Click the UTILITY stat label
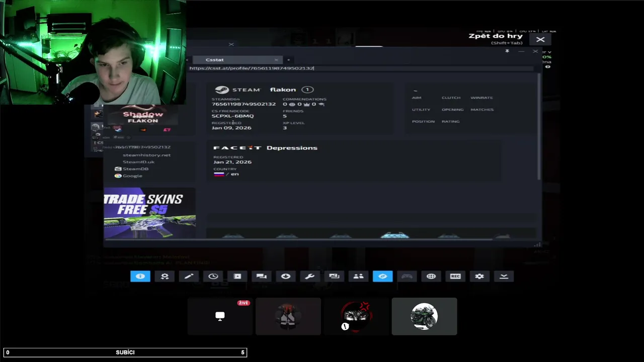644x362 pixels. pyautogui.click(x=421, y=110)
